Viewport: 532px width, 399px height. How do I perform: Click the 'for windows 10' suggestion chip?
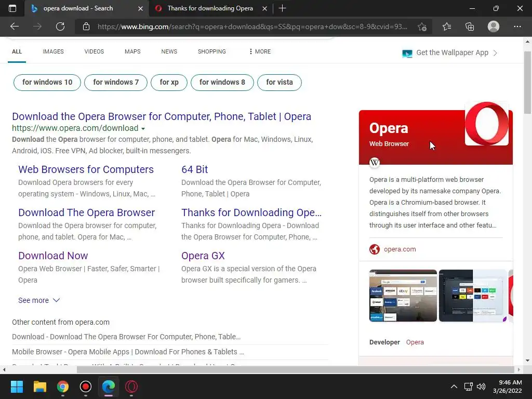click(x=47, y=83)
